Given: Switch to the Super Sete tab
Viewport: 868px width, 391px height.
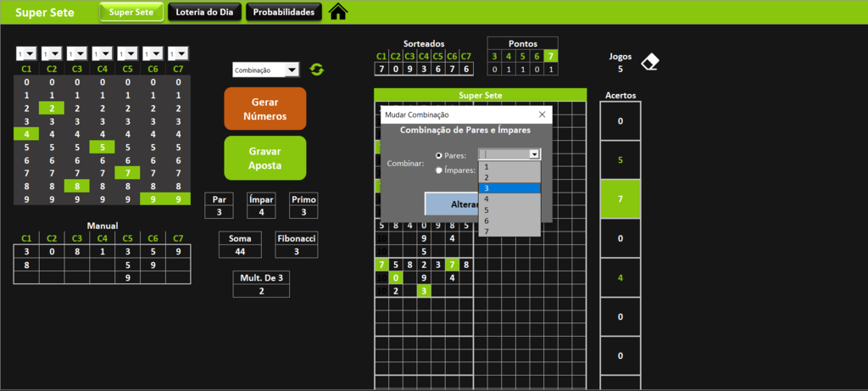Looking at the screenshot, I should coord(131,12).
